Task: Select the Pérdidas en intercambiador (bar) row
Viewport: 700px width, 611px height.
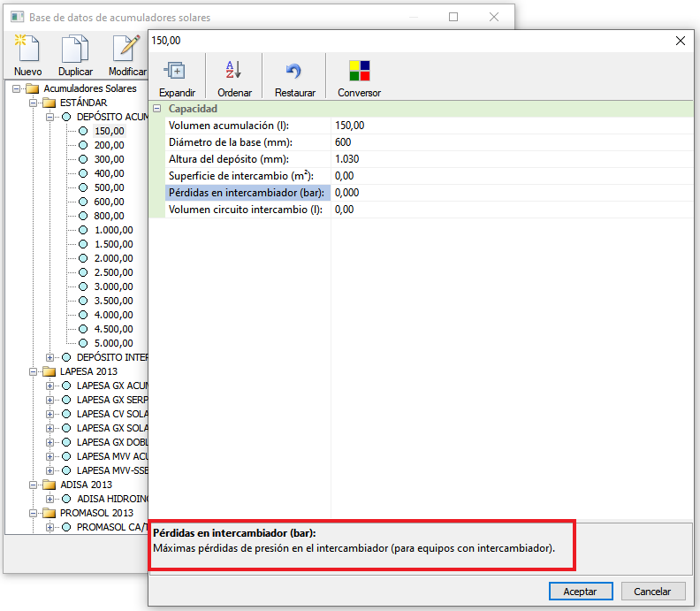Action: click(247, 193)
